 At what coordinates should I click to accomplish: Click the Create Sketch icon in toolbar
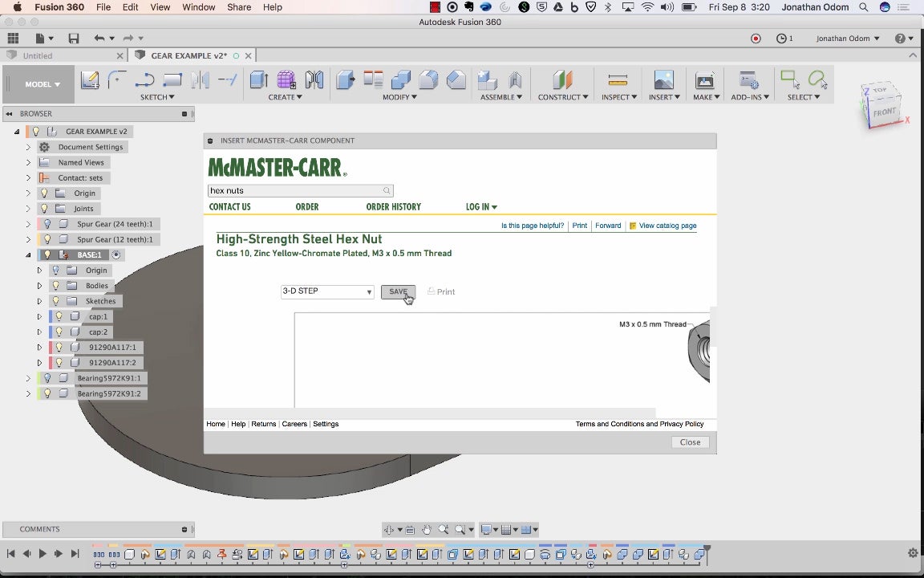pyautogui.click(x=90, y=80)
